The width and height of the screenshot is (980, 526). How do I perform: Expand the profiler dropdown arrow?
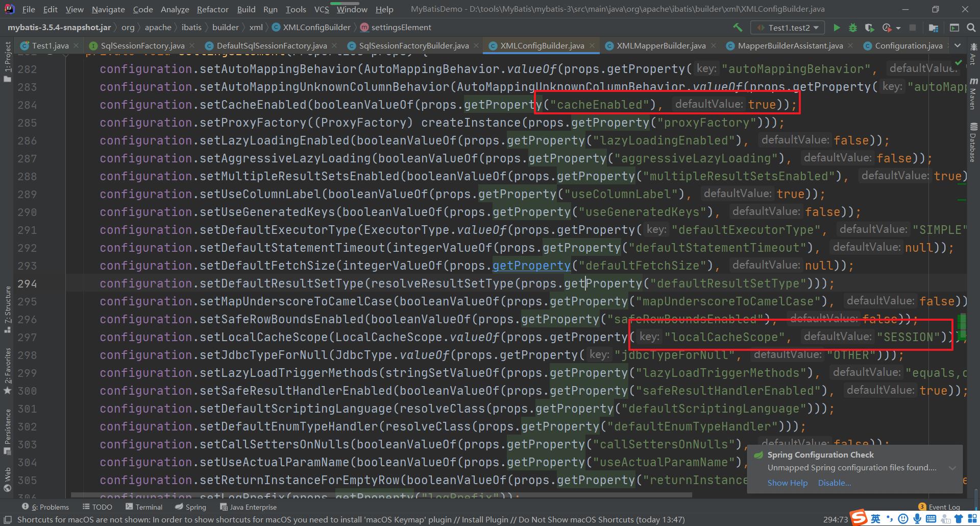(x=898, y=28)
